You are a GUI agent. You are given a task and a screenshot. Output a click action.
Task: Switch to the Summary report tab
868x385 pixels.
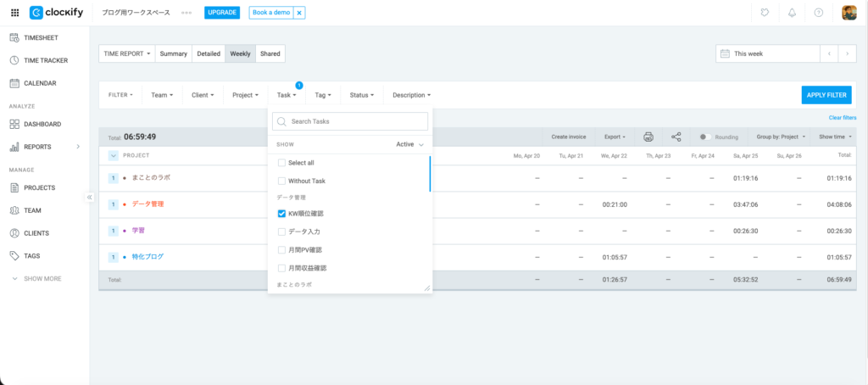(173, 53)
